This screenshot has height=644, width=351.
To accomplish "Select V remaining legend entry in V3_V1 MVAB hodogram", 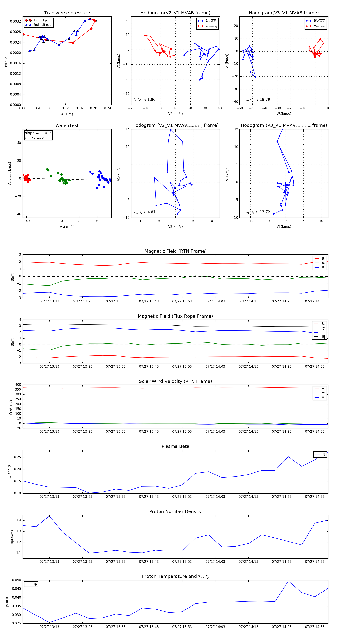I will coord(316,26).
